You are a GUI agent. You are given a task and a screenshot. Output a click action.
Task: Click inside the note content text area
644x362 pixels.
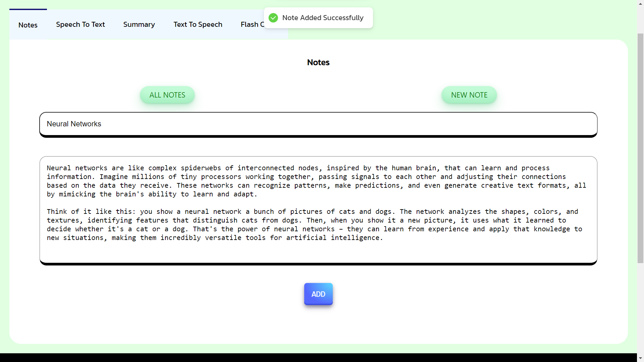pos(318,209)
